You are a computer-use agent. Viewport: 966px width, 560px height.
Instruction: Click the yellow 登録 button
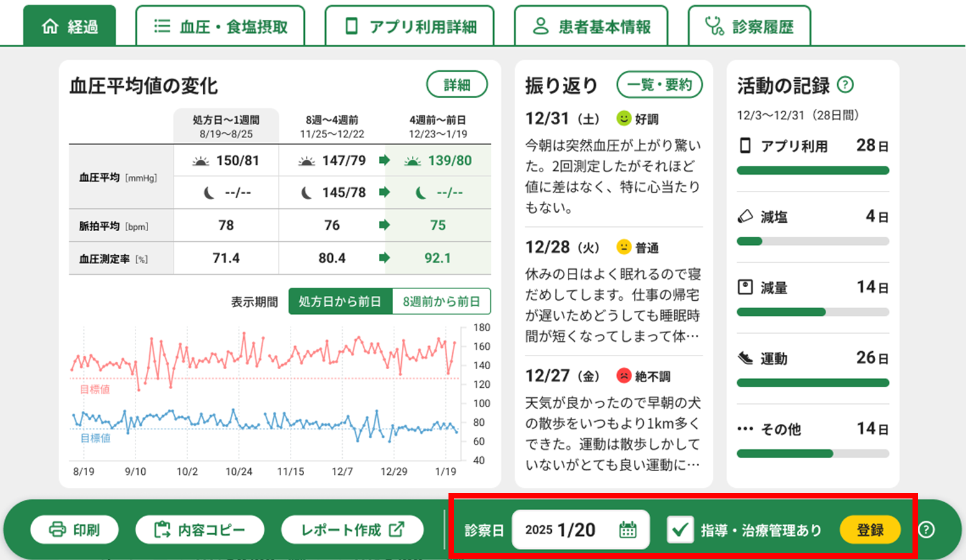click(870, 530)
